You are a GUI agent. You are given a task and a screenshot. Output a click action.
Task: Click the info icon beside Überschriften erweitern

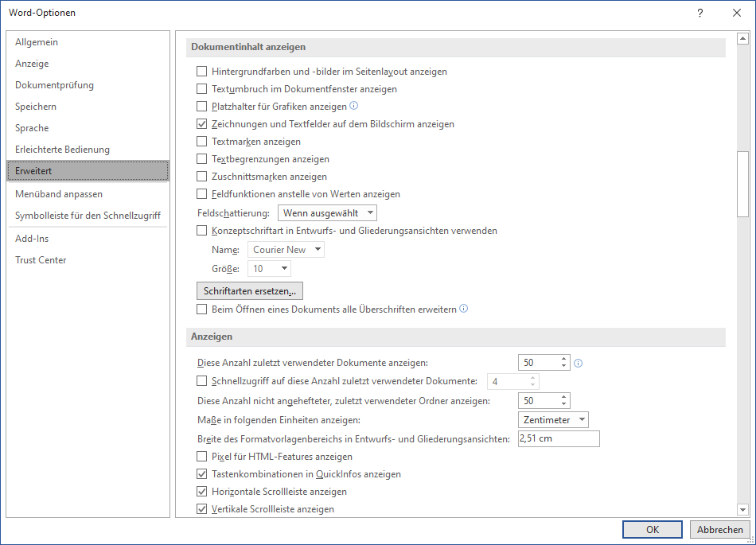[x=463, y=309]
